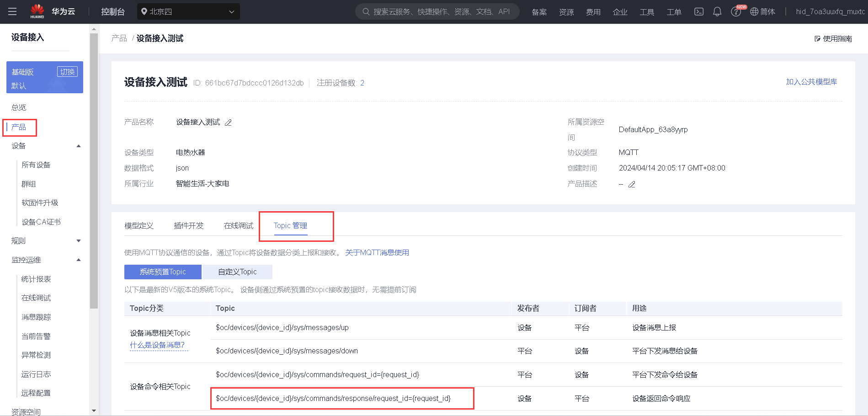The image size is (868, 416).
Task: Open 设备CA证书 in the sidebar
Action: click(x=41, y=222)
